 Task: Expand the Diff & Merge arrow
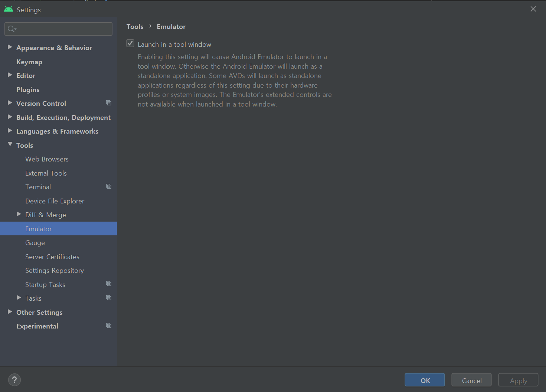point(19,214)
